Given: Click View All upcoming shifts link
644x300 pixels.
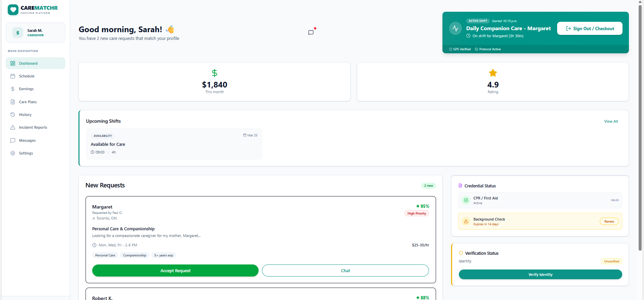Looking at the screenshot, I should pos(611,121).
